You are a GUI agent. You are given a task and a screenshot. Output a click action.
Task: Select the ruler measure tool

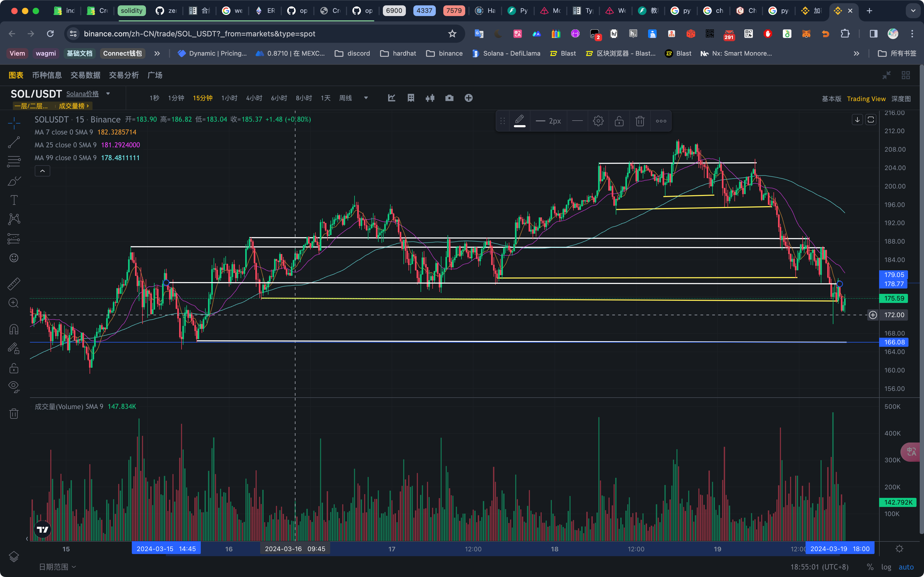[x=14, y=283]
